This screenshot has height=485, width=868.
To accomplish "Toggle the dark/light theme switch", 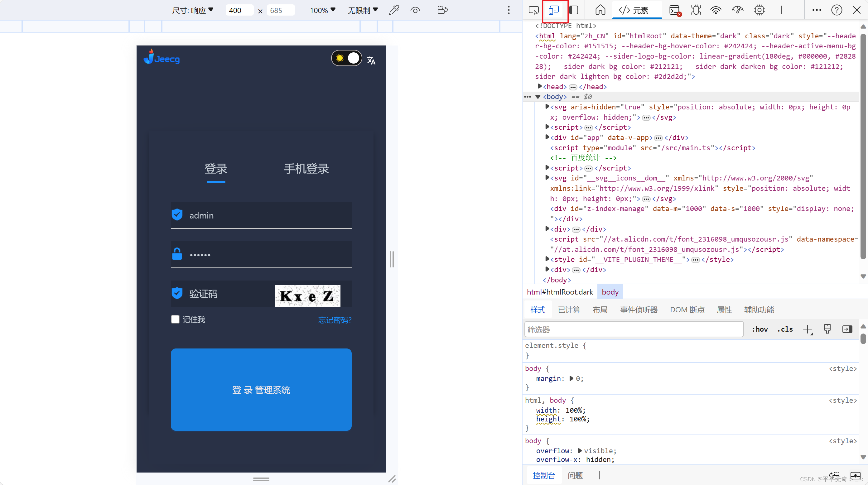I will tap(346, 58).
